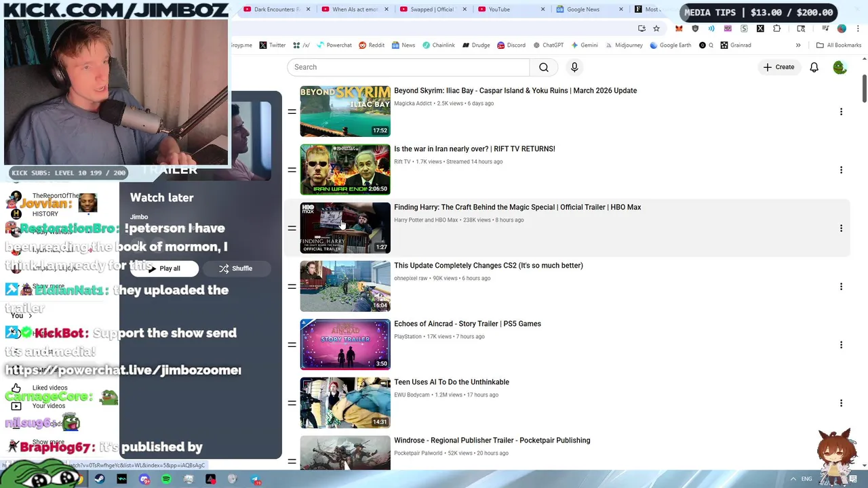868x488 pixels.
Task: Open the ChatGPT bookmark
Action: tap(548, 45)
